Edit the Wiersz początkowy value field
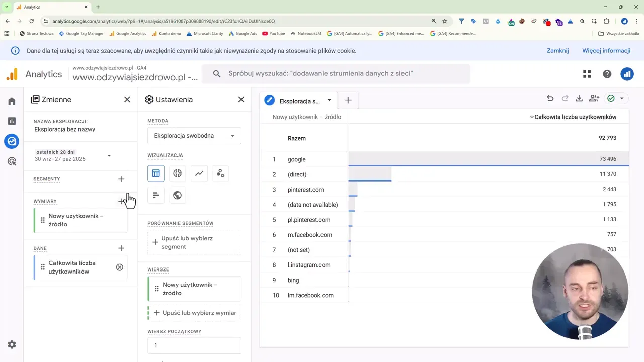Viewport: 644px width, 362px height. click(x=194, y=345)
